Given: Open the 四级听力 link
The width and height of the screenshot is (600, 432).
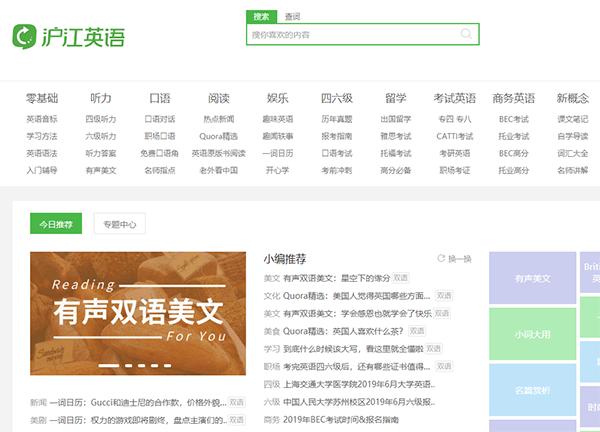Looking at the screenshot, I should pos(101,119).
